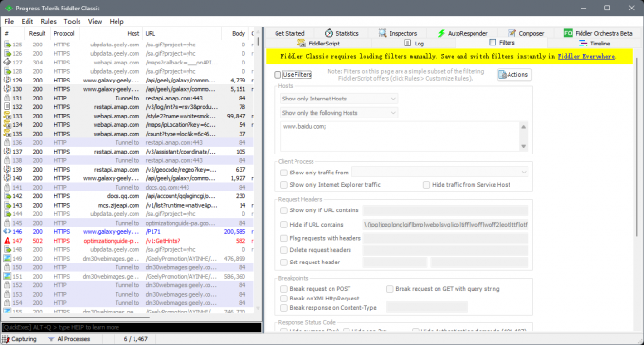
Task: Click the QuickExec command input box
Action: coord(132,327)
